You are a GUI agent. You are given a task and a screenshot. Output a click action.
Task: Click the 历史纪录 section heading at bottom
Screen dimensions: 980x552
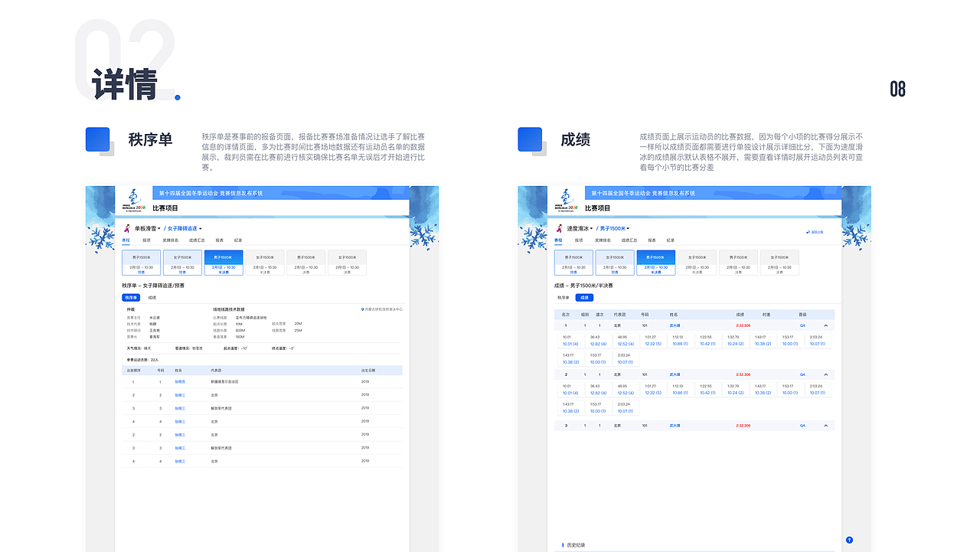(x=576, y=545)
